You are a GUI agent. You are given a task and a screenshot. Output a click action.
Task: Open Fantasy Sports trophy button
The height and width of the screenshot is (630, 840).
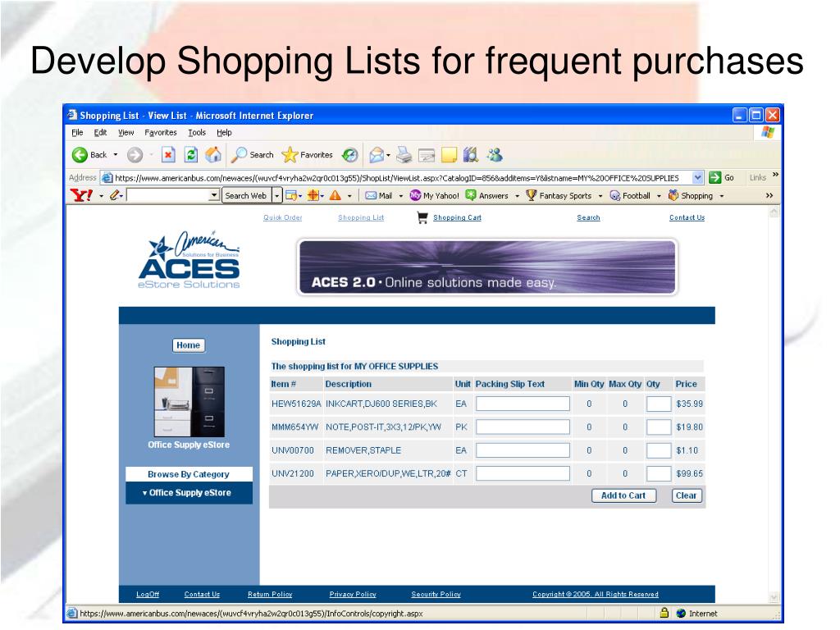[x=559, y=195]
